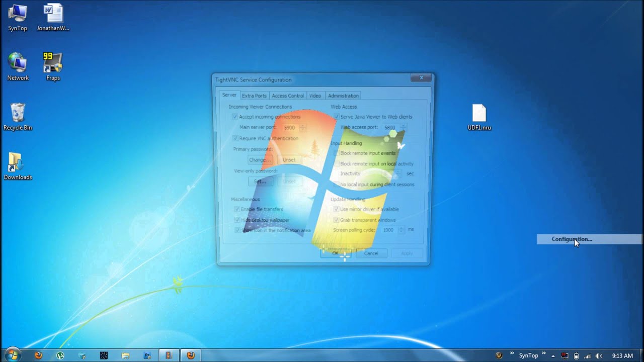This screenshot has width=644, height=362.
Task: Launch the Firefox icon beside the Start orb
Action: point(39,355)
